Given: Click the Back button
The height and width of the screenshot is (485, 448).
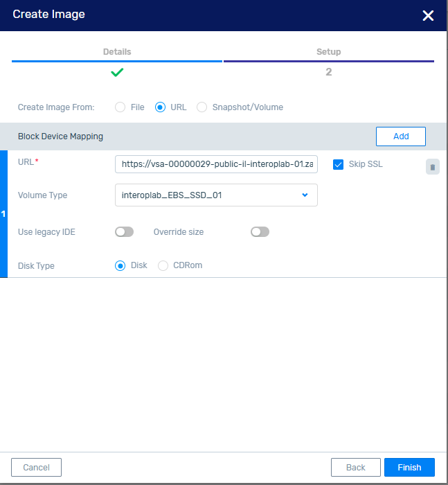Looking at the screenshot, I should coord(355,468).
